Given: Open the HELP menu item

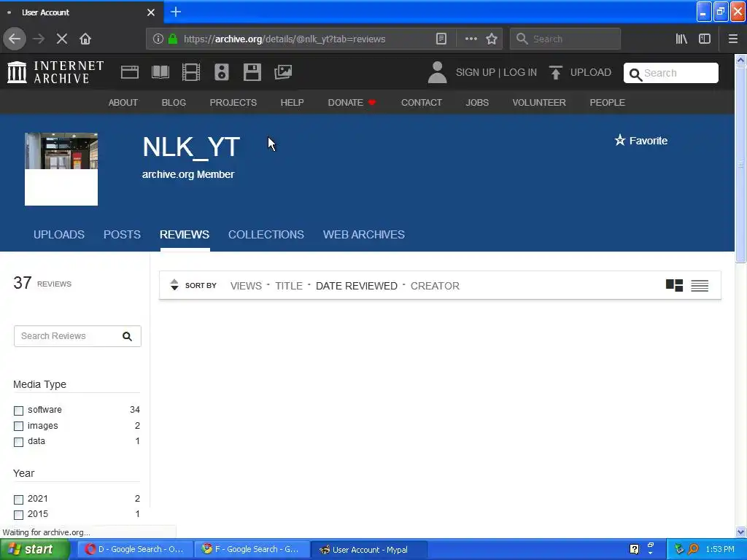Looking at the screenshot, I should 292,102.
